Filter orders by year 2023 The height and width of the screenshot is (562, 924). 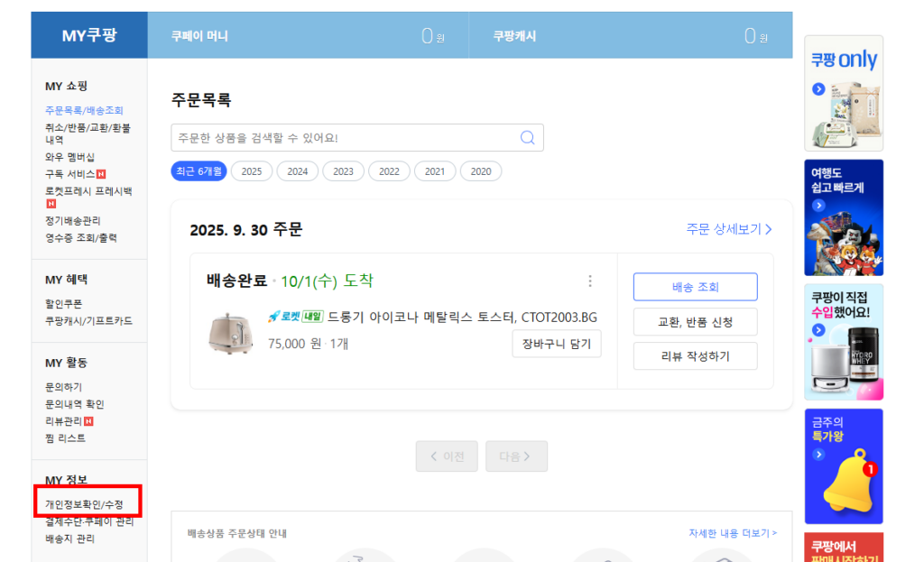coord(343,171)
